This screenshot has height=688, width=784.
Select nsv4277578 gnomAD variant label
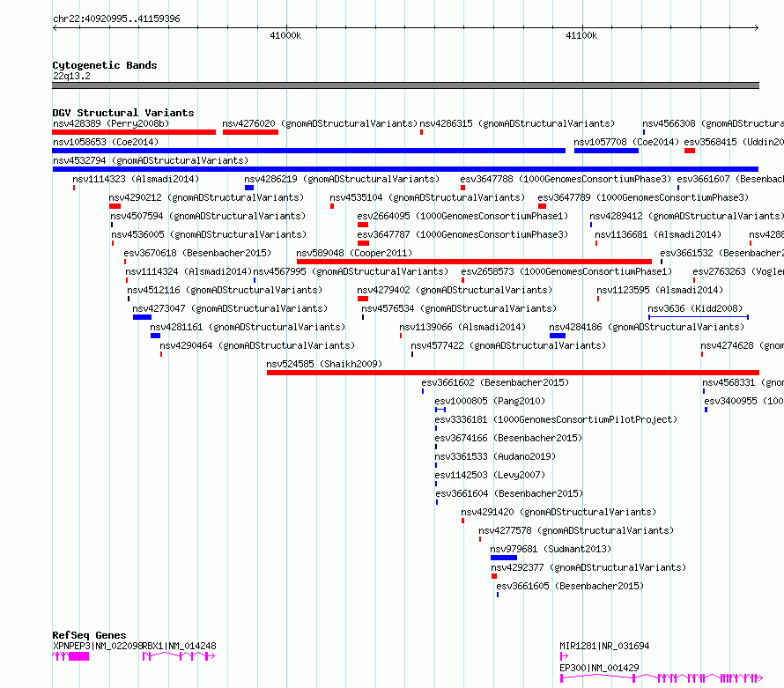pos(576,530)
